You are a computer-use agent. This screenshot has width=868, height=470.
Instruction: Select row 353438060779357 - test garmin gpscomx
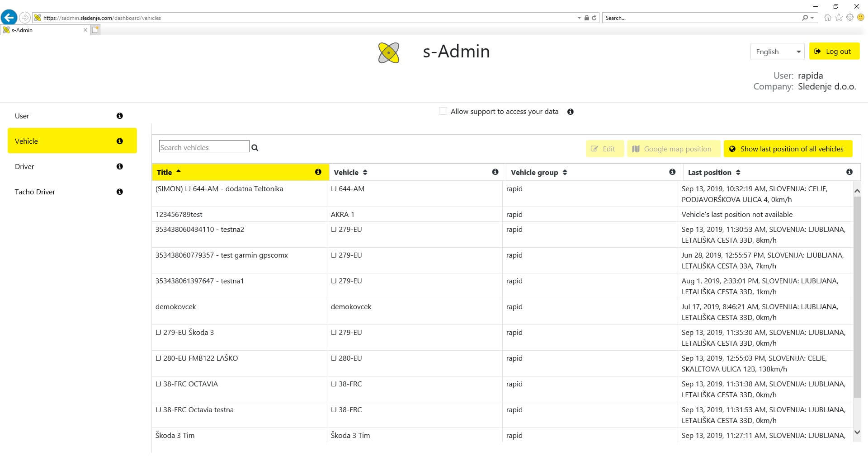pos(502,260)
